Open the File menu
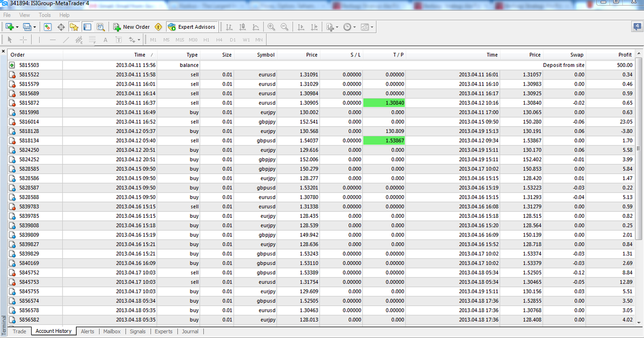 (x=7, y=15)
